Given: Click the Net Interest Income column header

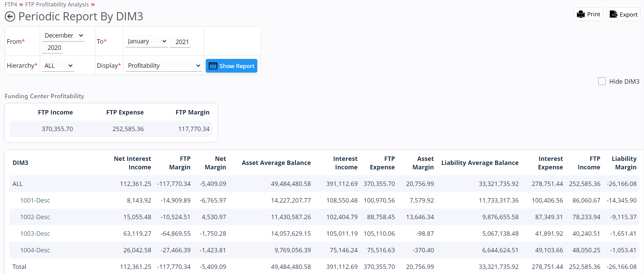Looking at the screenshot, I should [x=133, y=163].
